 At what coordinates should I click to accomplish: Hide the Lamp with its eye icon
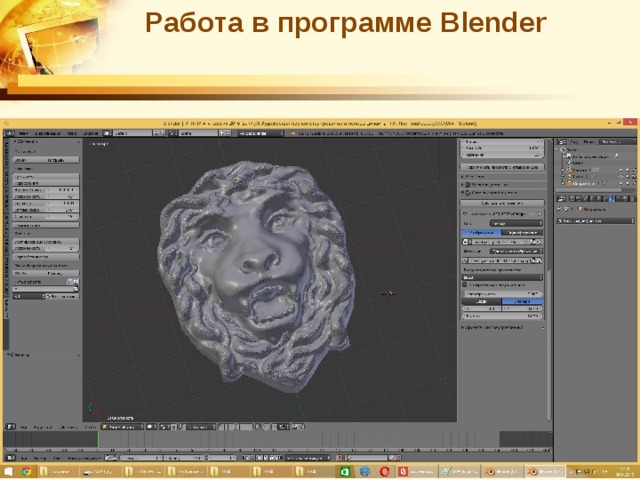[x=621, y=176]
